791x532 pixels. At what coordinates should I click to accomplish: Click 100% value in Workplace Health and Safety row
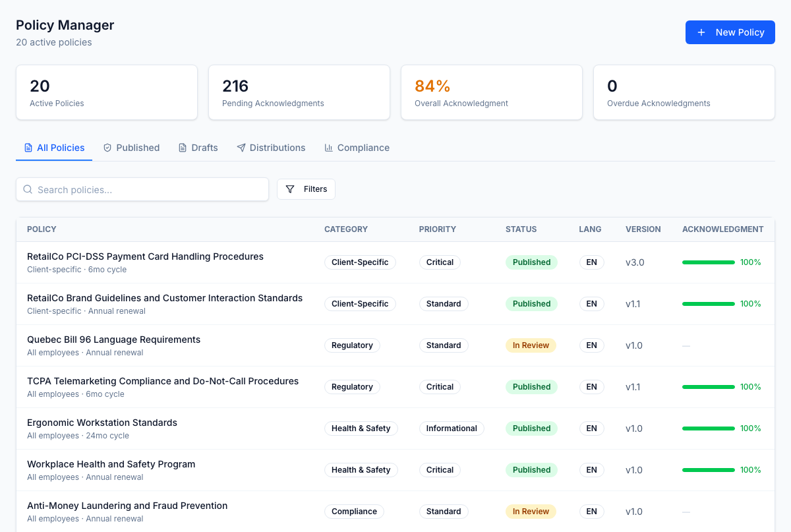click(751, 470)
